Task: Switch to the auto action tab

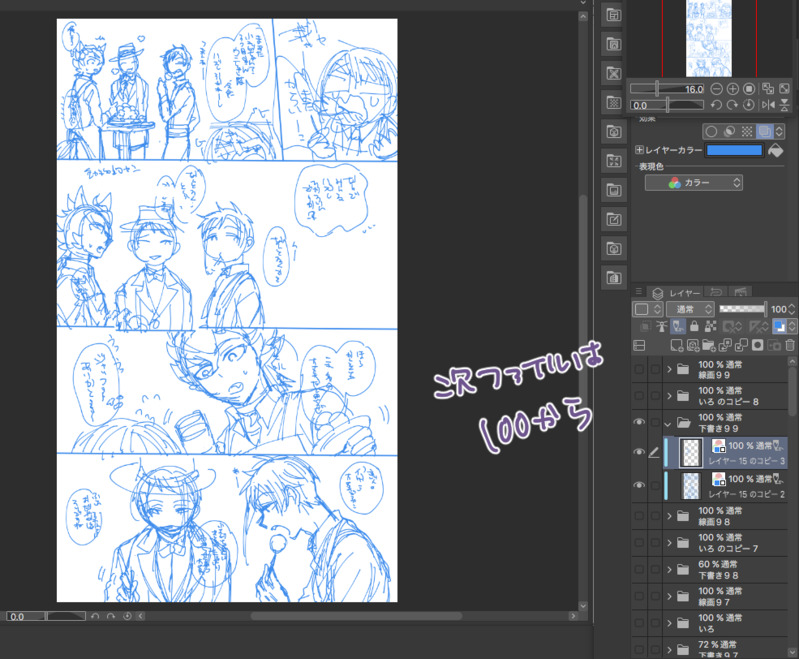Action: point(740,292)
